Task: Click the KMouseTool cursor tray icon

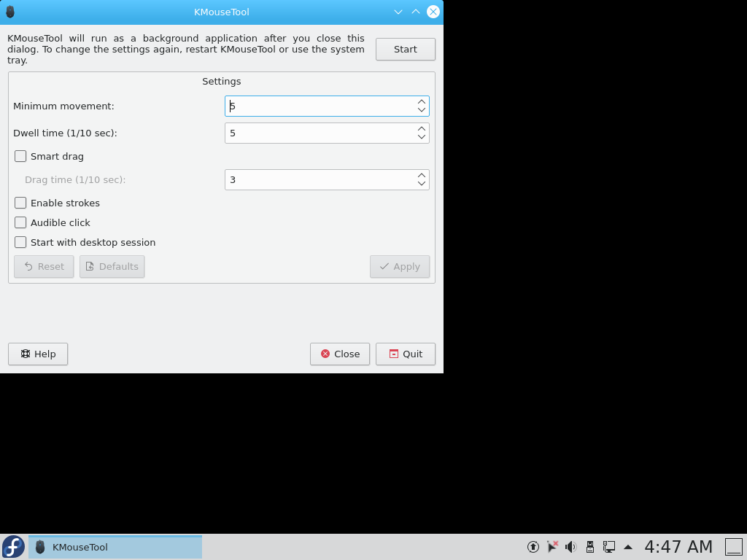Action: 552,547
